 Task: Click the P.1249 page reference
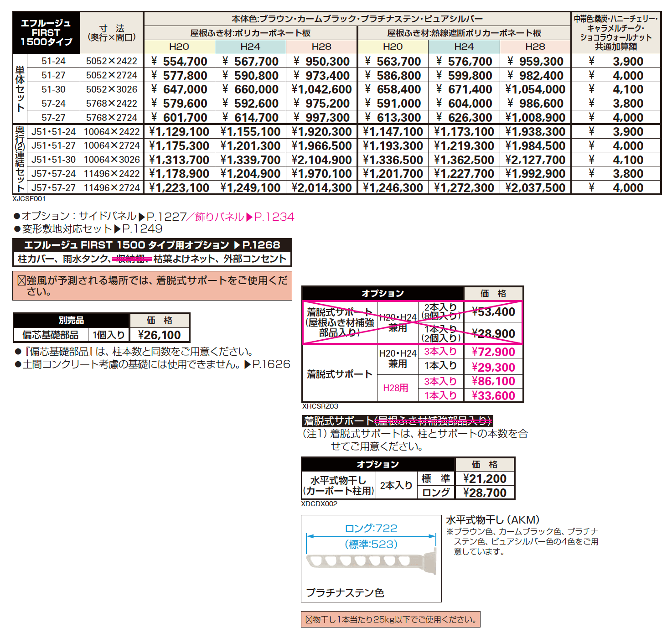[138, 229]
